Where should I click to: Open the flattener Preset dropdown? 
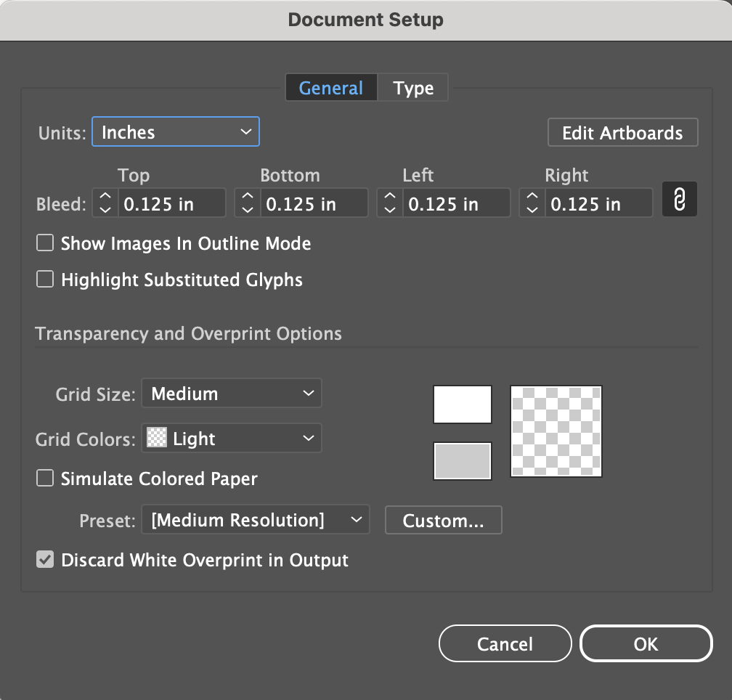click(x=256, y=520)
